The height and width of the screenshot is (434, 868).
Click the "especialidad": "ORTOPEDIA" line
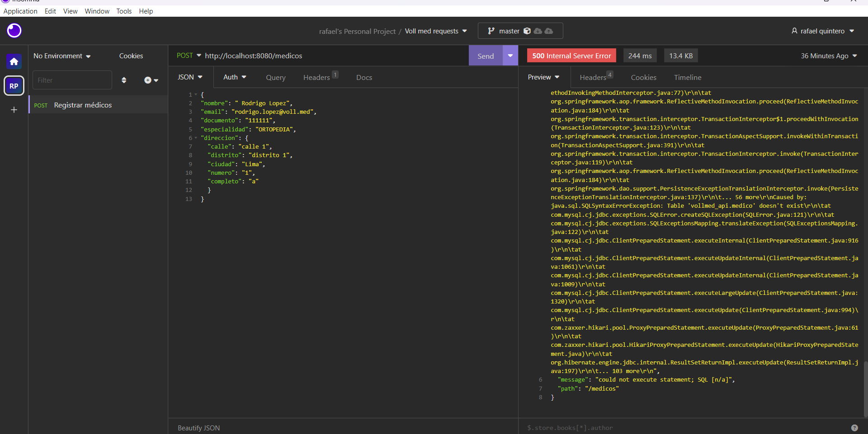pyautogui.click(x=248, y=130)
